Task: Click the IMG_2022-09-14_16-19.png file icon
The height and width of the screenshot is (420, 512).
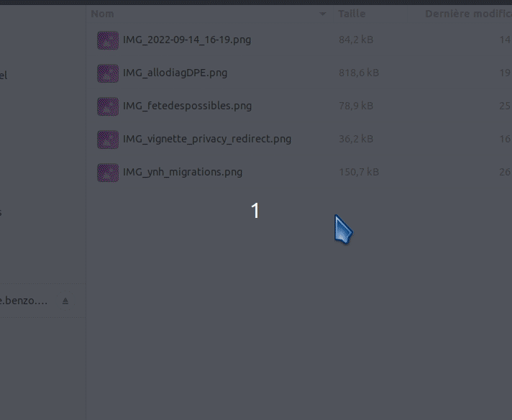Action: (108, 40)
